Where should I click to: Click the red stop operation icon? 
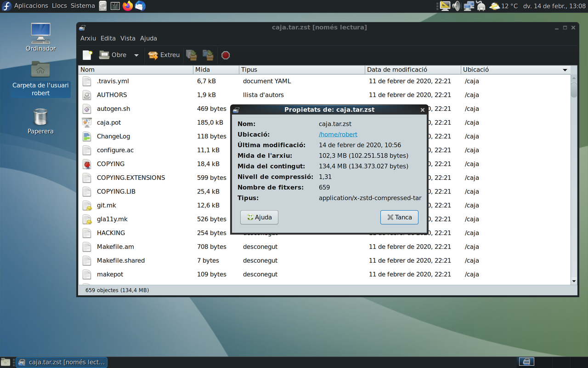tap(226, 55)
